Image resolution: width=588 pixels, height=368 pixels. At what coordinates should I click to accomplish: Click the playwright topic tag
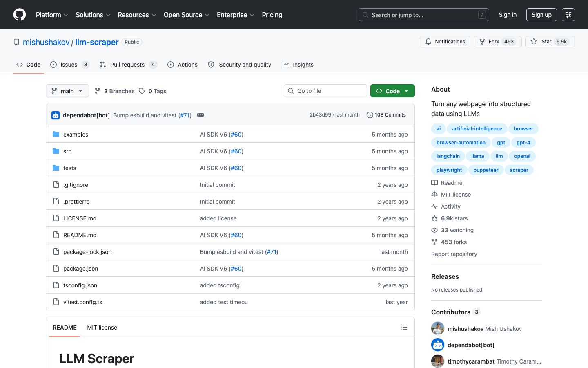coord(449,170)
